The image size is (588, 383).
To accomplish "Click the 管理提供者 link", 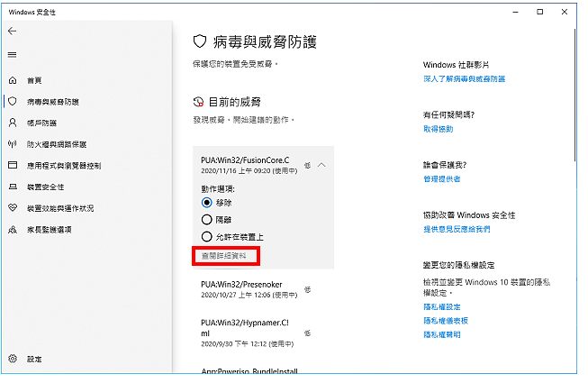I will [x=442, y=179].
